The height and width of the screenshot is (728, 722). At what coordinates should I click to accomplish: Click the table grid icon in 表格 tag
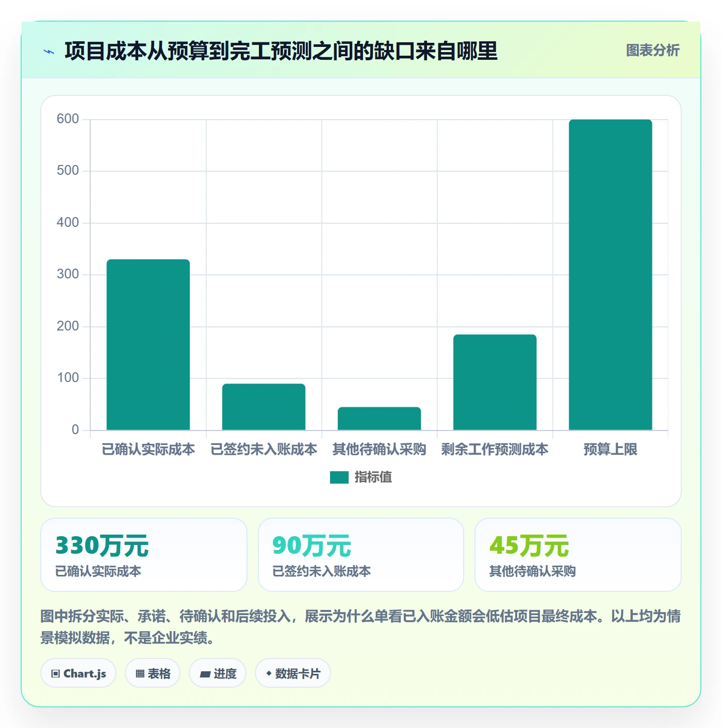point(140,674)
